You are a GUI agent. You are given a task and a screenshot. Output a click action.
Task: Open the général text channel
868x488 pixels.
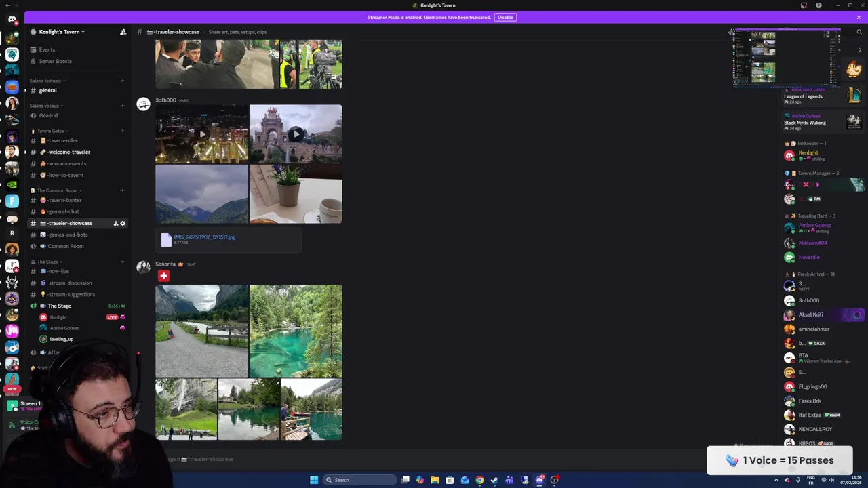47,90
